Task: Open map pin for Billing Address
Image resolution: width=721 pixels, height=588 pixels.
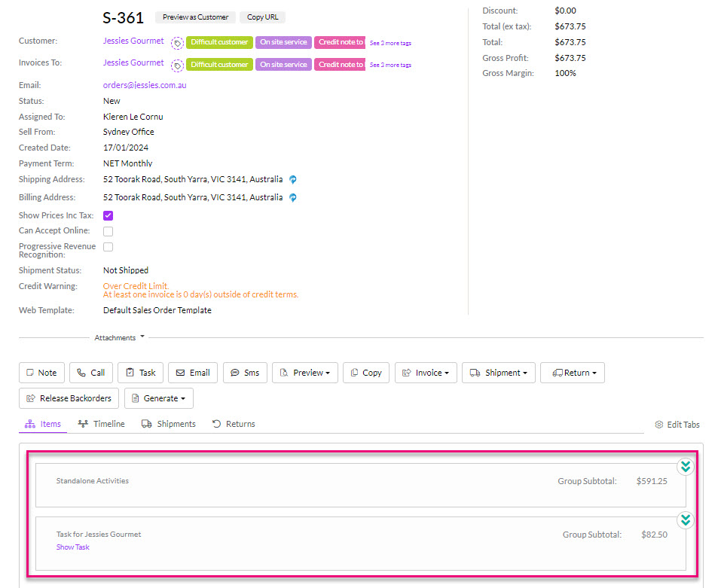Action: tap(293, 198)
